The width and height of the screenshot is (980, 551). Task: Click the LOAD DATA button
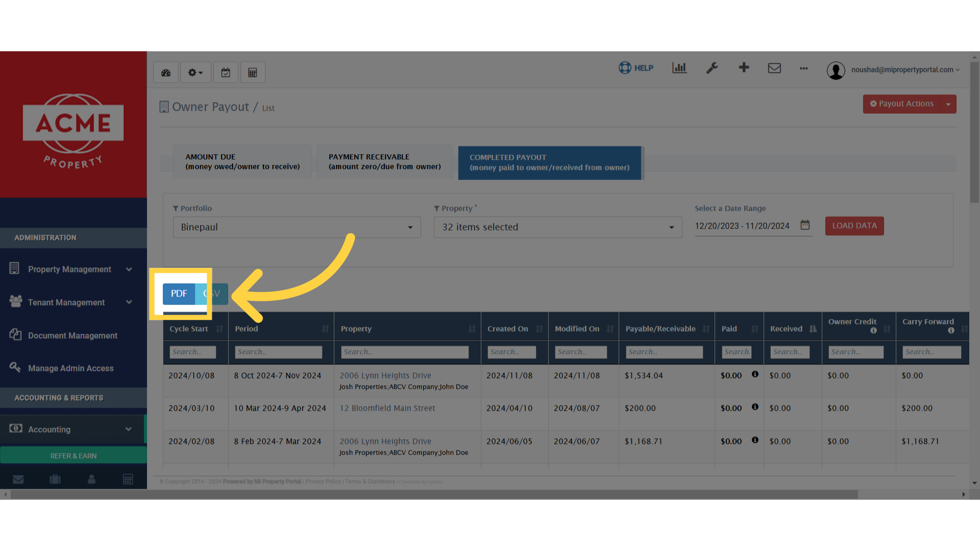[x=854, y=226]
